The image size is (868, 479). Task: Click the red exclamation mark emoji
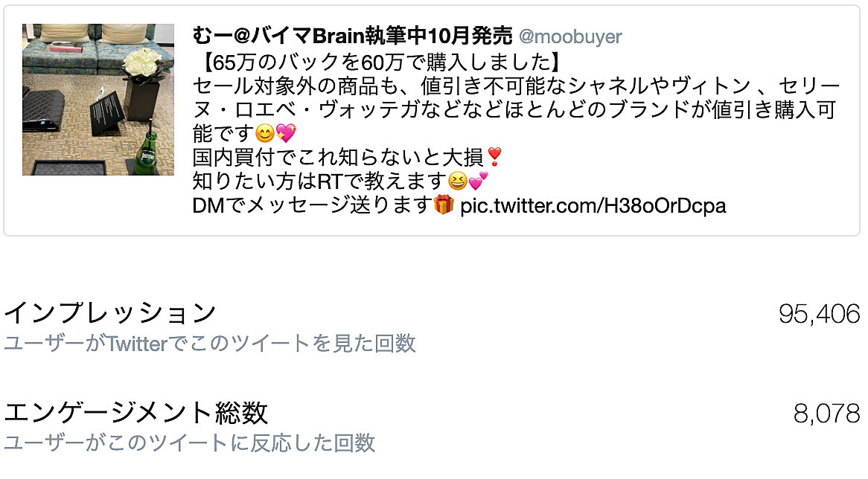494,157
